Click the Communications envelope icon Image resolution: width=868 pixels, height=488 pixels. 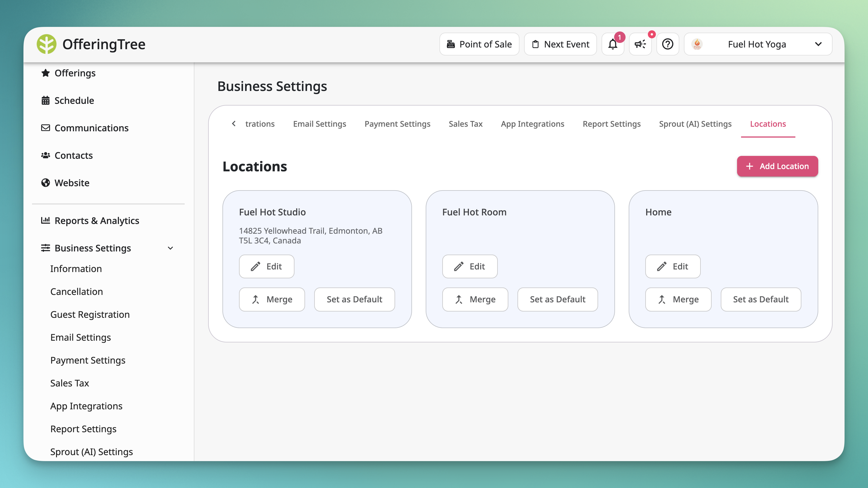click(x=46, y=128)
